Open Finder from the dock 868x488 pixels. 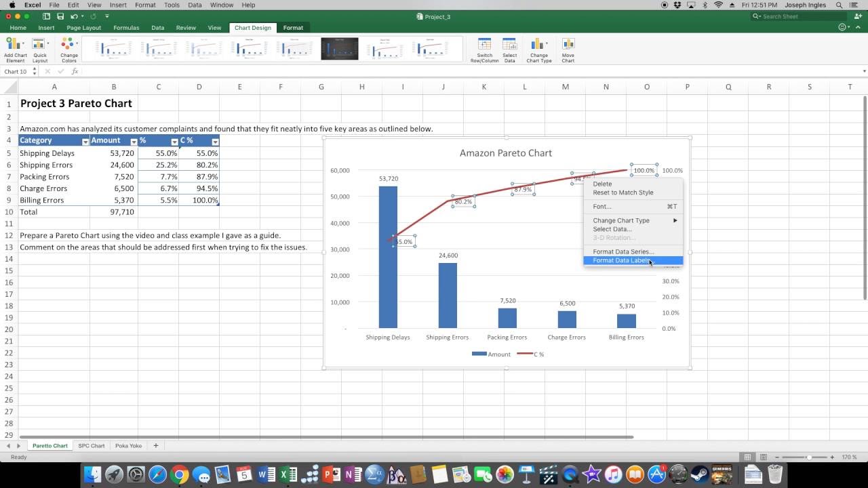[93, 474]
